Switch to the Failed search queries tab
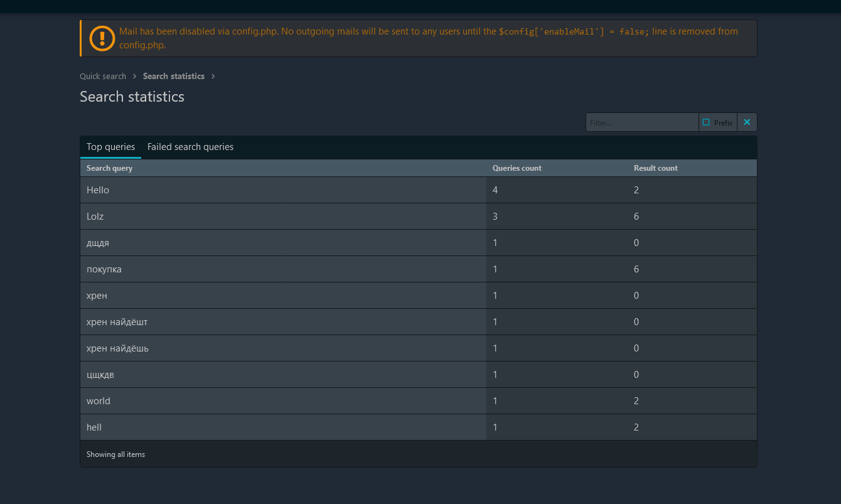The width and height of the screenshot is (841, 504). [x=190, y=146]
